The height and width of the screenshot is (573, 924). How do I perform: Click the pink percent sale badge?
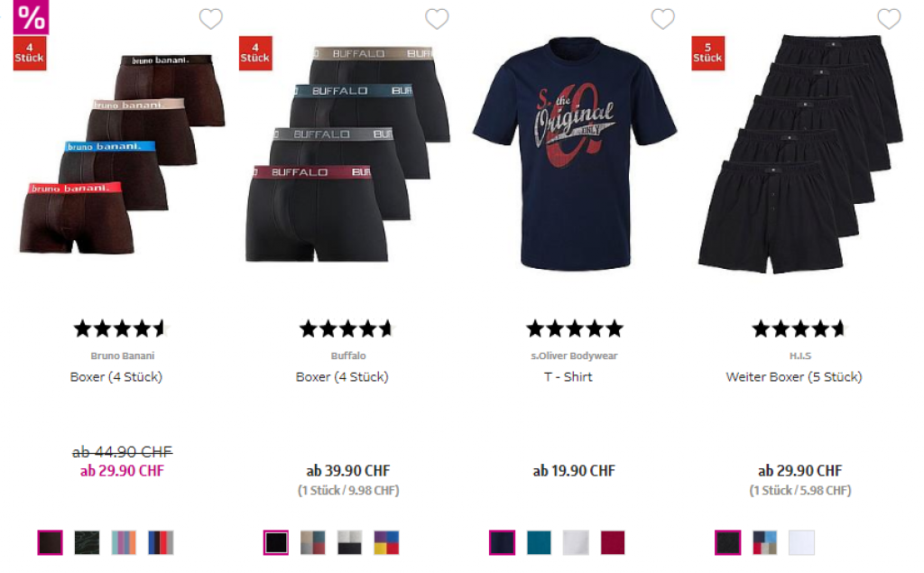[31, 16]
